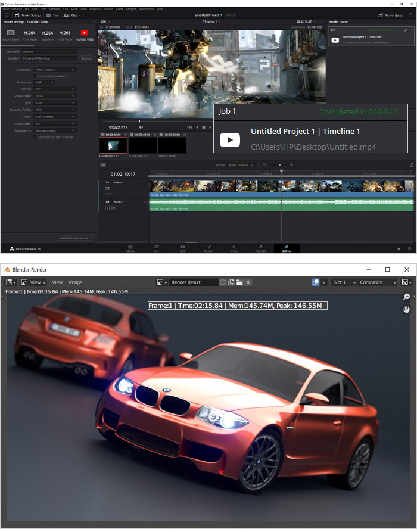Open the Fusion page

(208, 248)
